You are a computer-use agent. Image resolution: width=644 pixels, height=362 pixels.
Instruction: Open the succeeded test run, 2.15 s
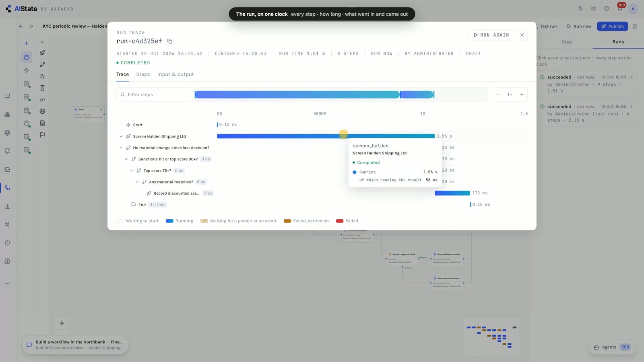pyautogui.click(x=587, y=113)
